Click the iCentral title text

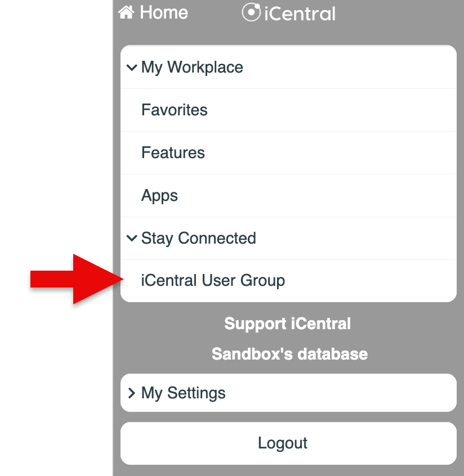coord(300,13)
